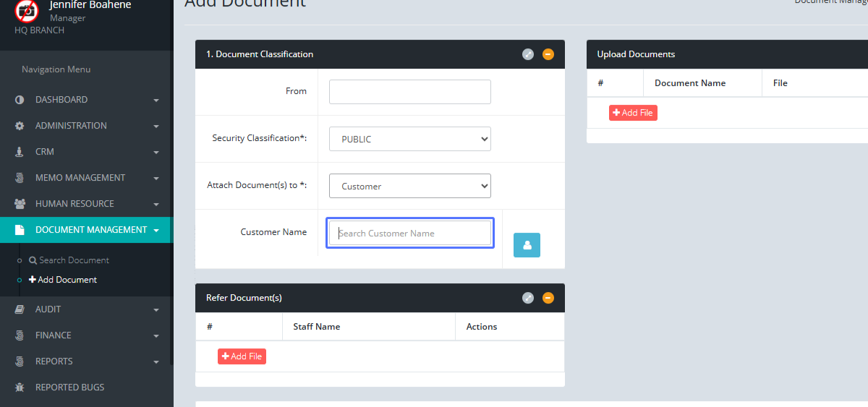Expand the Dashboard menu
The image size is (868, 407).
coord(87,100)
